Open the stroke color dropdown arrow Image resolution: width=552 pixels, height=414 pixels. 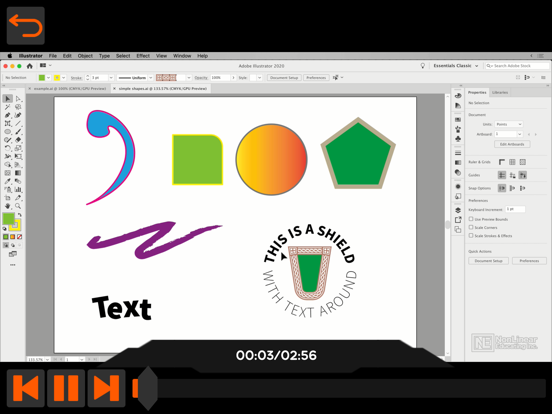pos(64,78)
